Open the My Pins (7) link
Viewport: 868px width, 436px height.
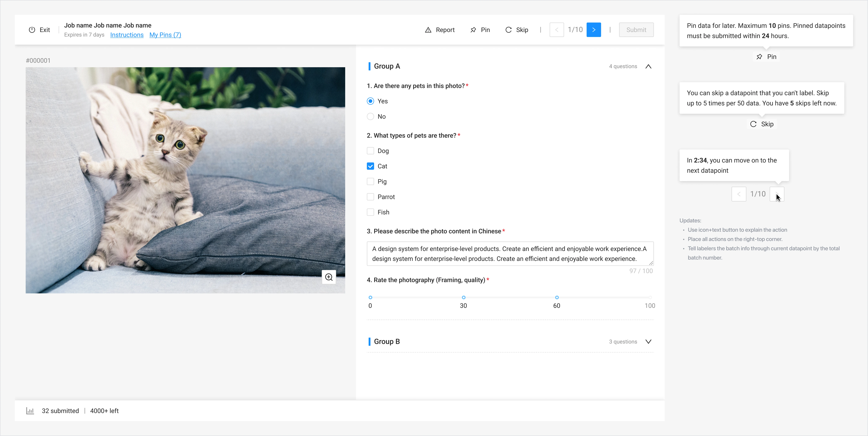pyautogui.click(x=165, y=35)
